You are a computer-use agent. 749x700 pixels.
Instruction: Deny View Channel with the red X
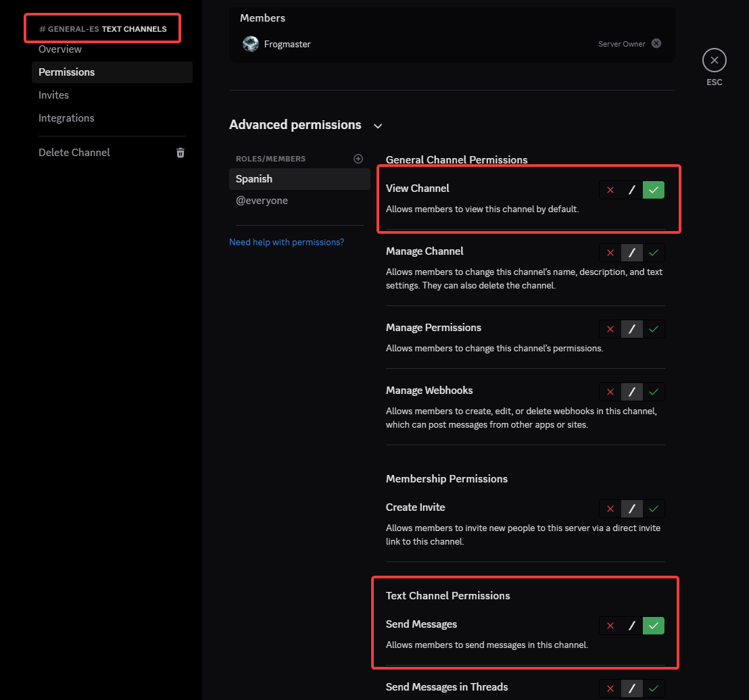(610, 190)
